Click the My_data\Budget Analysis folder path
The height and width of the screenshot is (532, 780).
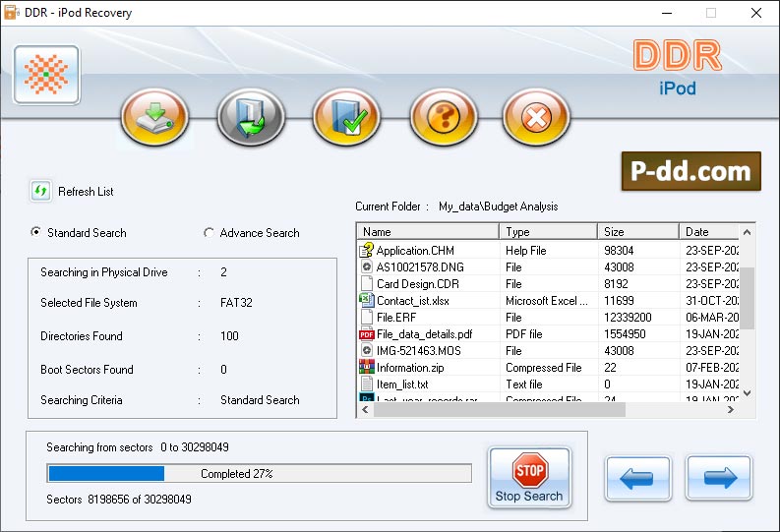(498, 207)
